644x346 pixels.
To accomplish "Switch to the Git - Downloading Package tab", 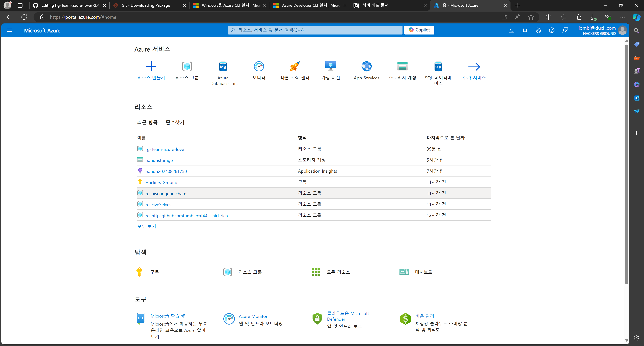I will pos(146,5).
